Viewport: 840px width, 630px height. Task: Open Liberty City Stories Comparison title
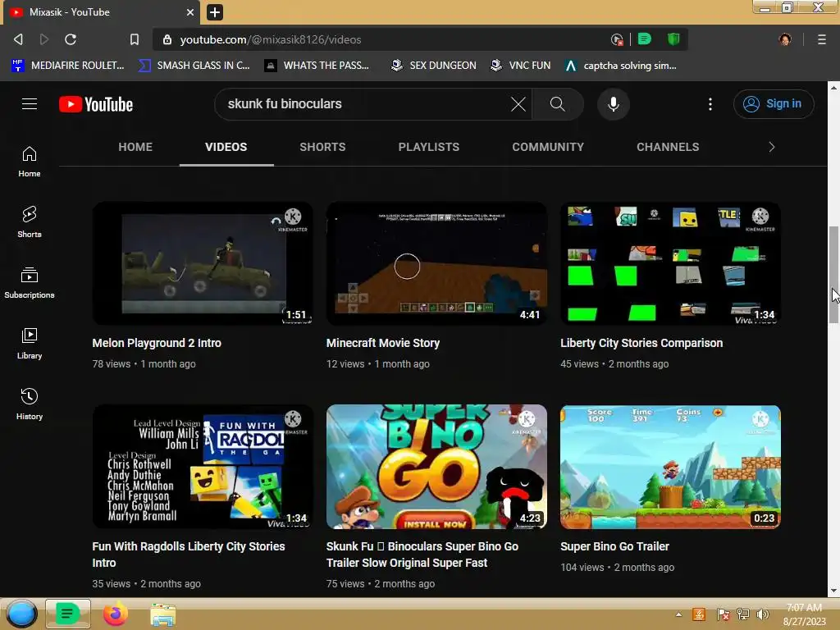click(641, 343)
